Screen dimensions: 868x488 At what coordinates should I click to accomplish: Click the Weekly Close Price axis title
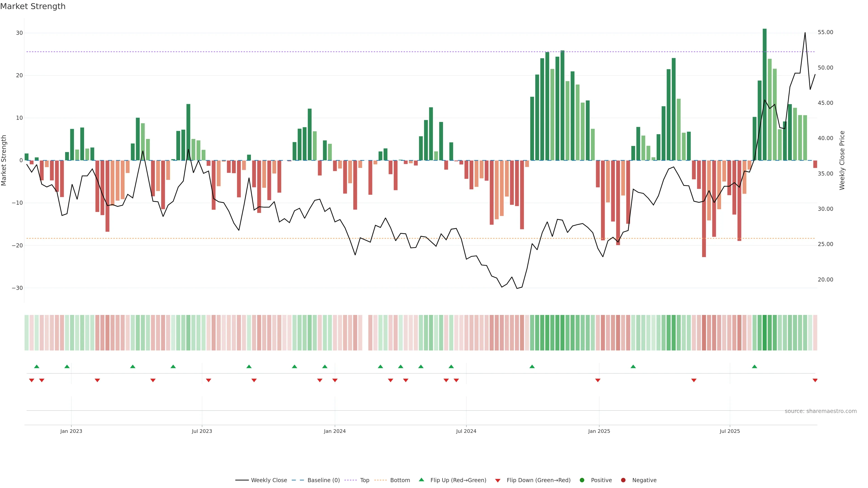(x=842, y=160)
